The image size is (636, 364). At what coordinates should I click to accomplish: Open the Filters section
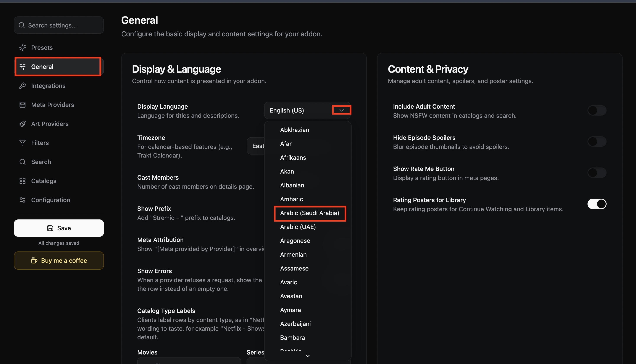tap(59, 143)
